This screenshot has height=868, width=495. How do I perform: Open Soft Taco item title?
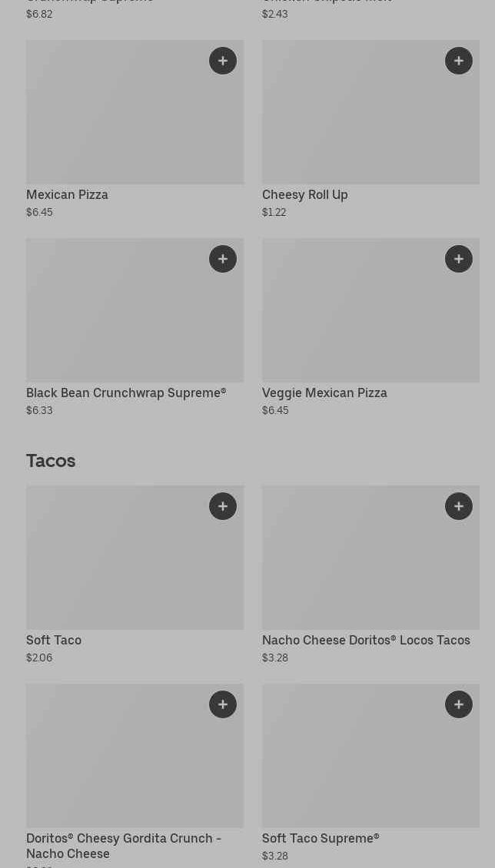click(54, 641)
